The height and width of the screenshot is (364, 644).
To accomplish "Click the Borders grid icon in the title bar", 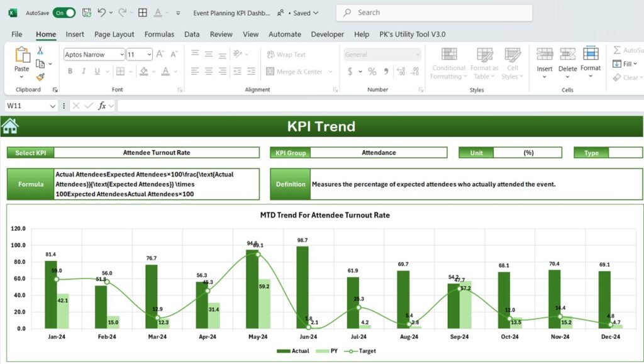I will tap(143, 13).
